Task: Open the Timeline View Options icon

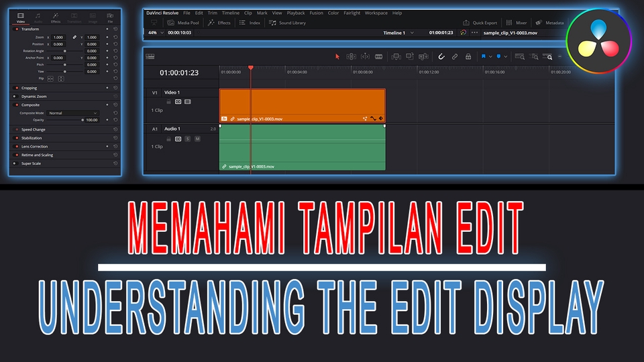Action: pos(150,56)
